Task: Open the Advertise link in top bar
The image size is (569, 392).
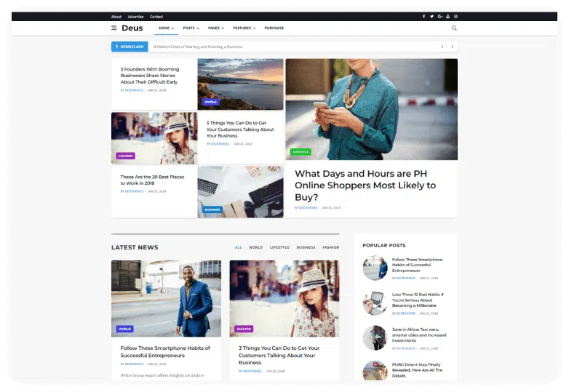Action: pyautogui.click(x=135, y=17)
